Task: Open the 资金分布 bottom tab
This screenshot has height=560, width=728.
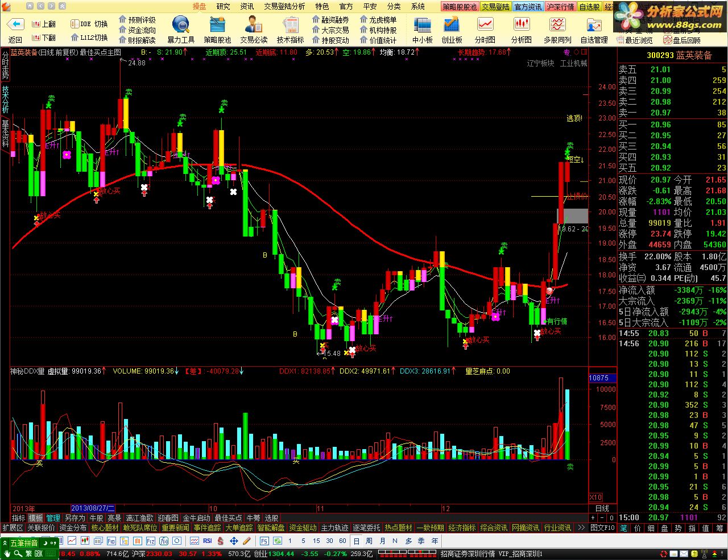Action: click(x=73, y=528)
